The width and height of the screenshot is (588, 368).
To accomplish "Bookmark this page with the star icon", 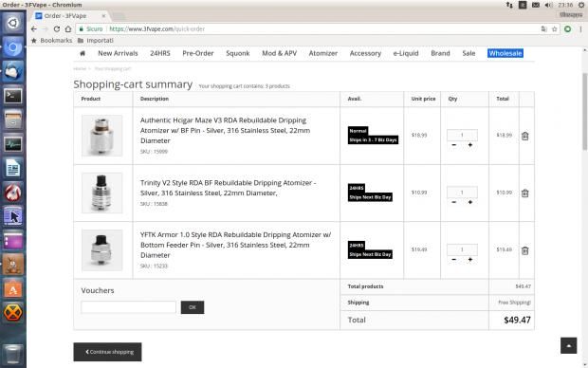I will tap(554, 28).
